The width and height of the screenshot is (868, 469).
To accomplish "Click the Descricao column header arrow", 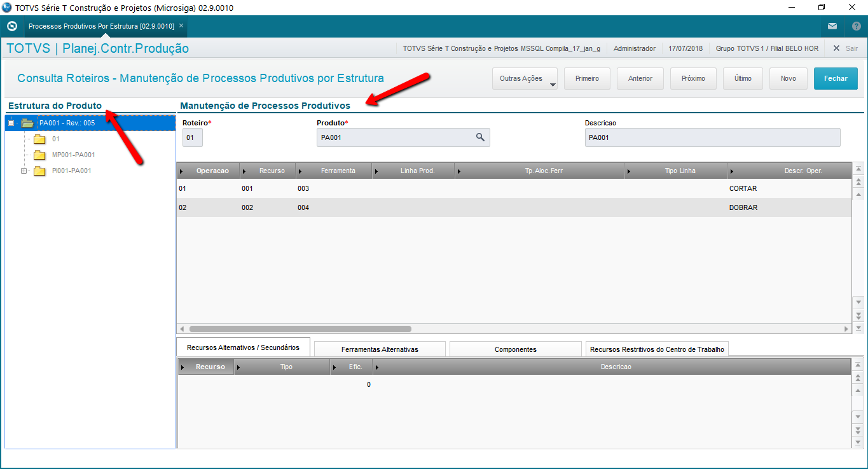I will (x=378, y=367).
